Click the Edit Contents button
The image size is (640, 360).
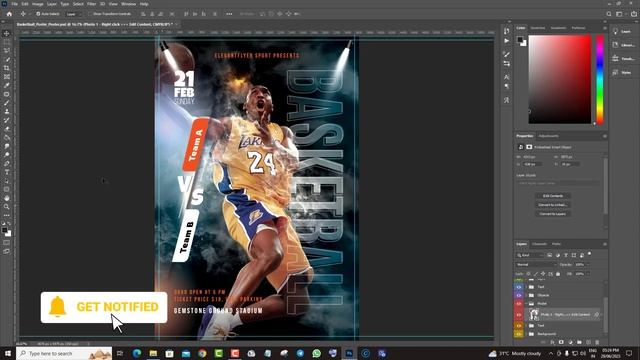pos(553,196)
